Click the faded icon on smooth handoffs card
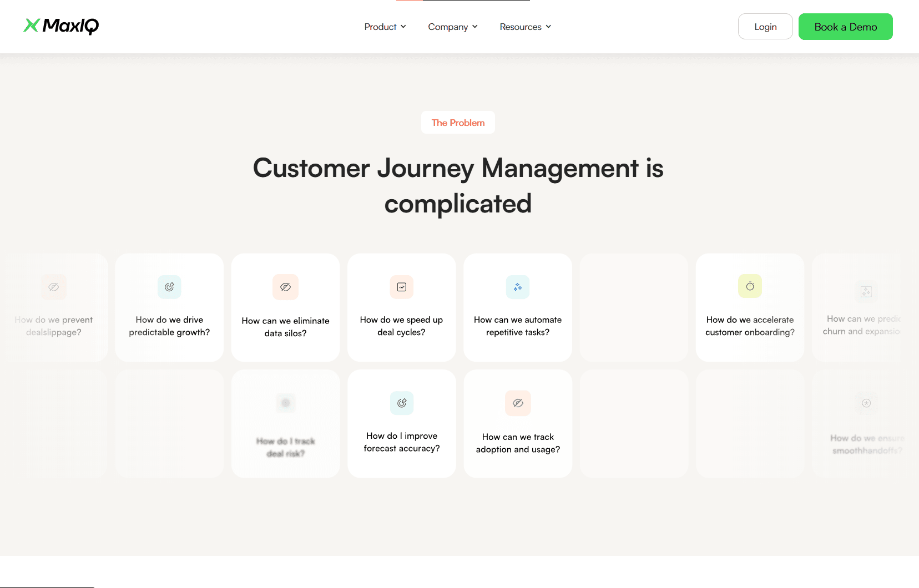The width and height of the screenshot is (919, 588). [866, 403]
